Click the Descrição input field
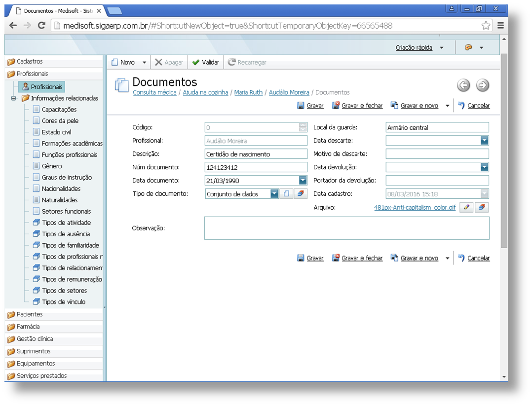 256,154
